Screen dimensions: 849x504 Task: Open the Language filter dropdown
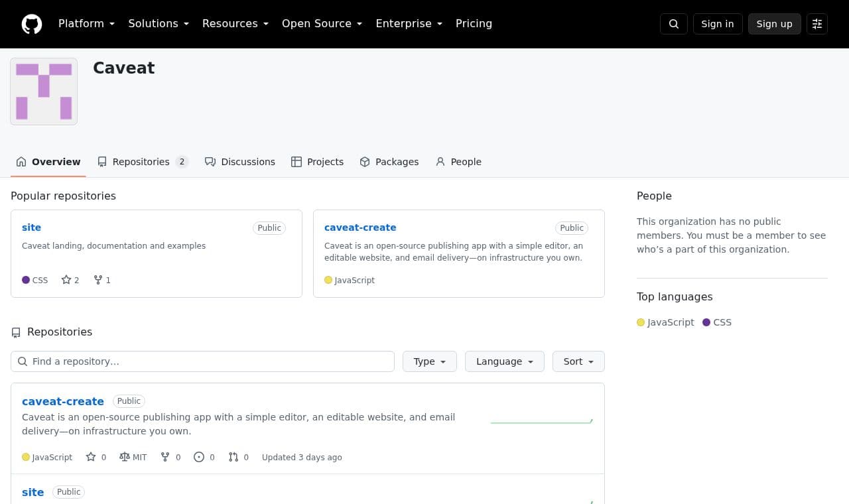click(x=505, y=361)
